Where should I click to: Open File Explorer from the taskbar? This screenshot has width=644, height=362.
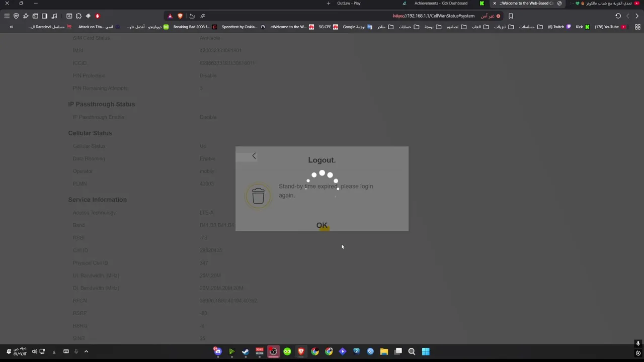pyautogui.click(x=384, y=351)
